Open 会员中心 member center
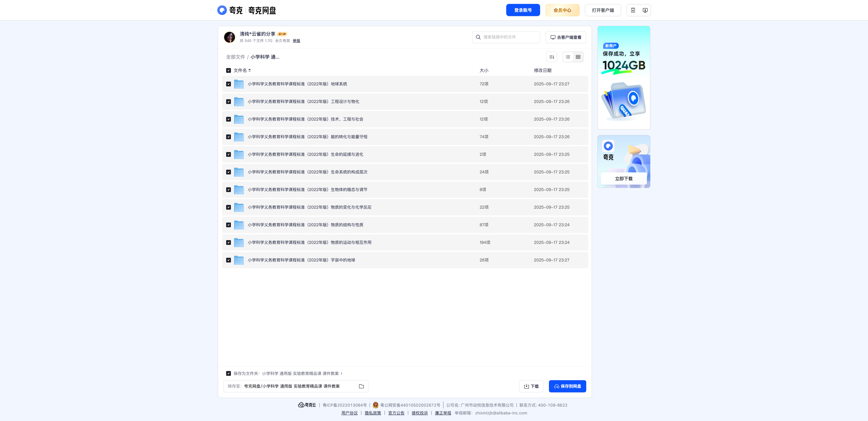 562,10
